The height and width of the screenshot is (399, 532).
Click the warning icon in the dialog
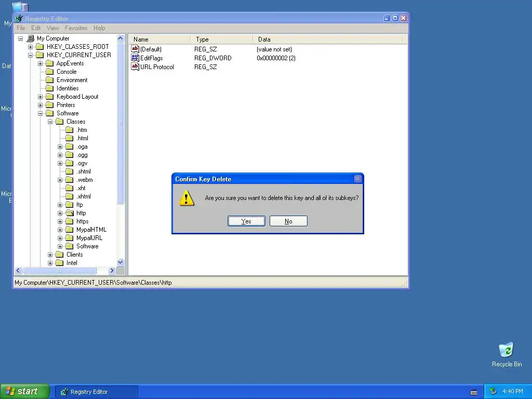point(187,198)
